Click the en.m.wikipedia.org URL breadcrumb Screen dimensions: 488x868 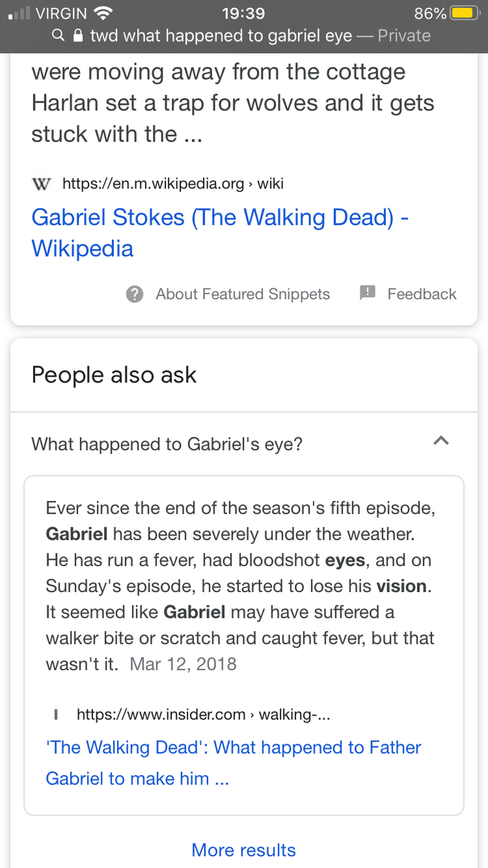tap(173, 184)
